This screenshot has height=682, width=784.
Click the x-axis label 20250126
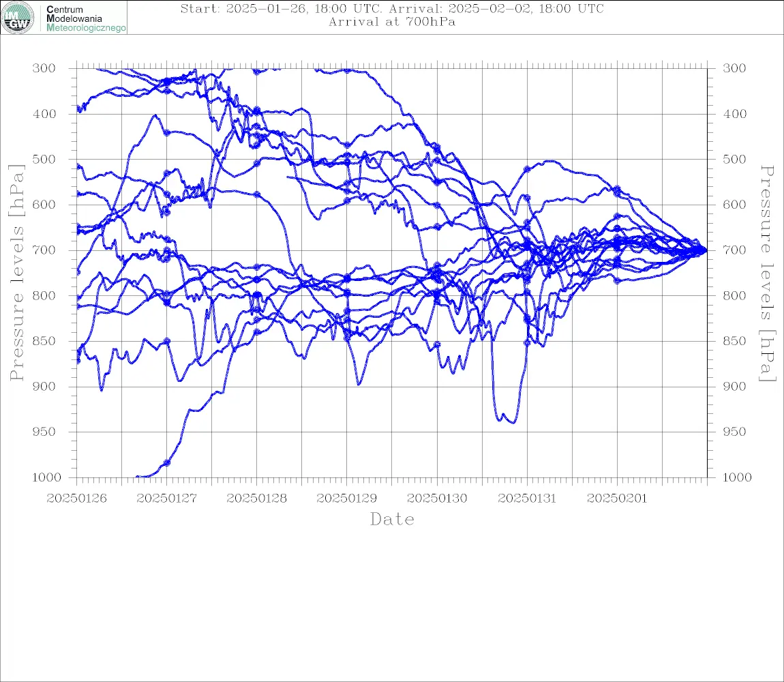coord(76,499)
